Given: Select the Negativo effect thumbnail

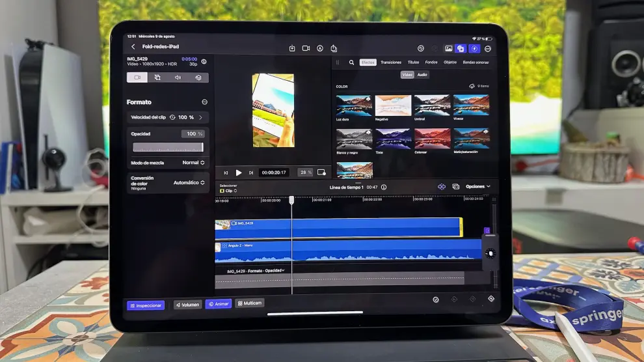Looking at the screenshot, I should pyautogui.click(x=393, y=105).
